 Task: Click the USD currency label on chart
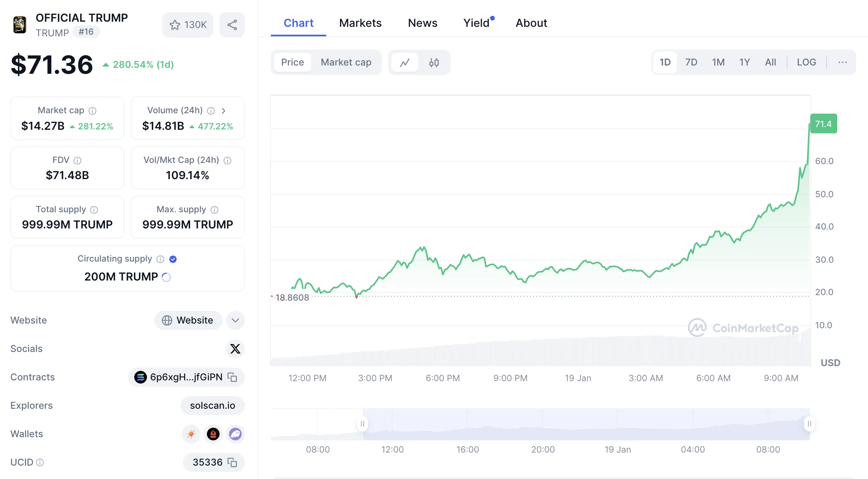[830, 363]
